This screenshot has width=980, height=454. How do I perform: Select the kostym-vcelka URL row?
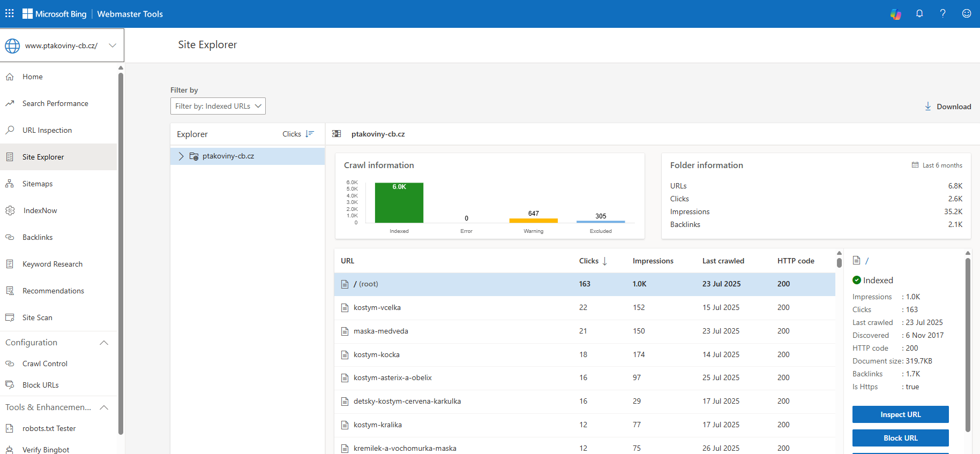coord(377,308)
